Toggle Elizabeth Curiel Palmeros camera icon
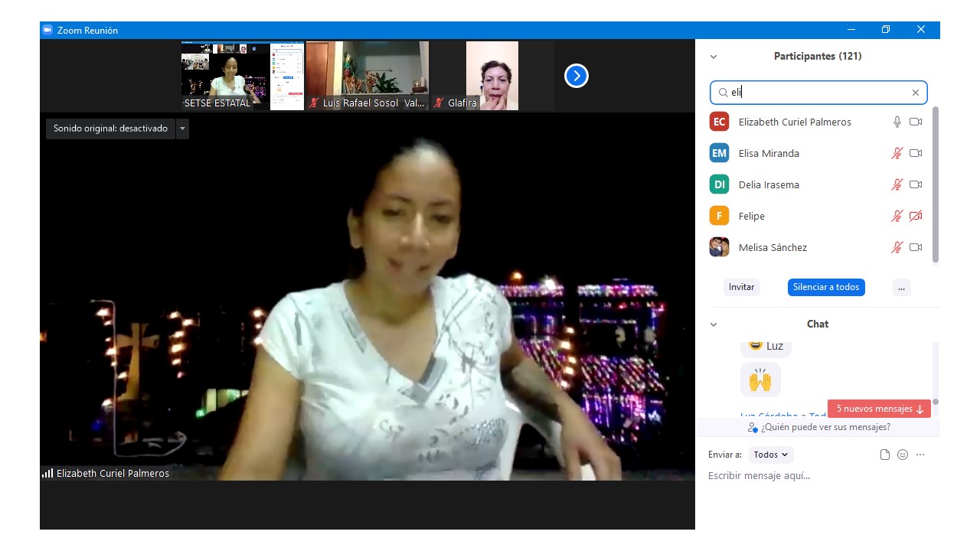The width and height of the screenshot is (980, 551). coord(916,122)
